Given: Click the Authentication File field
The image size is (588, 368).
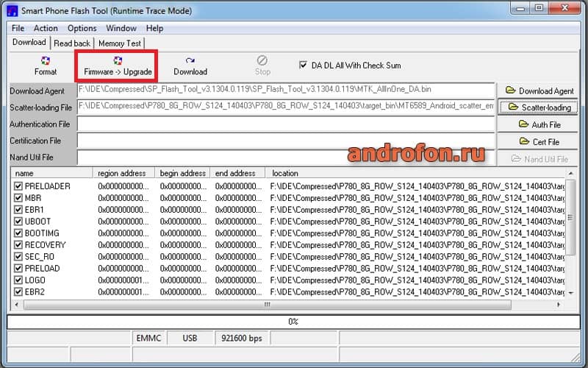Looking at the screenshot, I should [x=286, y=124].
